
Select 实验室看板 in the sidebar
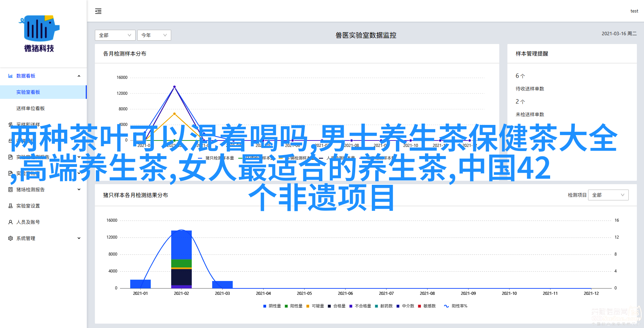(x=28, y=92)
